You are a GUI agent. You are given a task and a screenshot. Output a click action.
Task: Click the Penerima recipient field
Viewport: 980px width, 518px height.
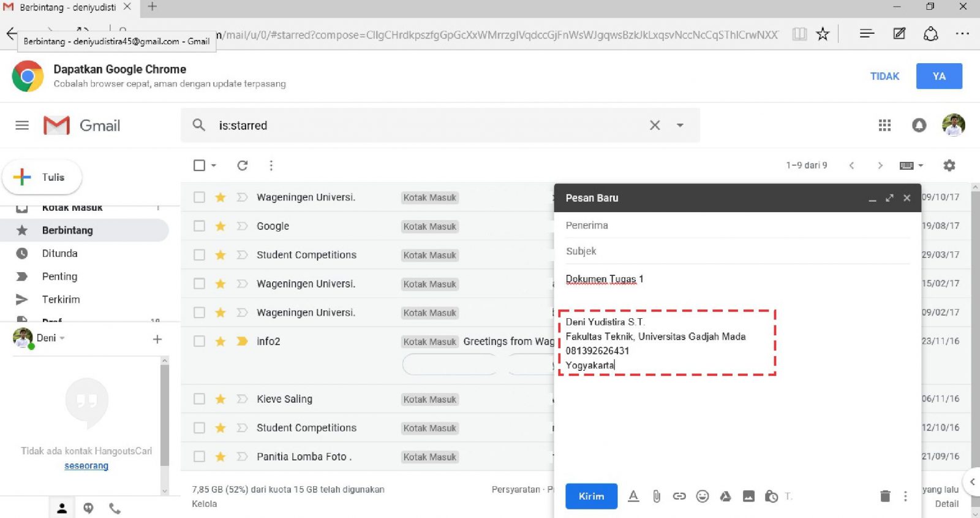pos(735,226)
